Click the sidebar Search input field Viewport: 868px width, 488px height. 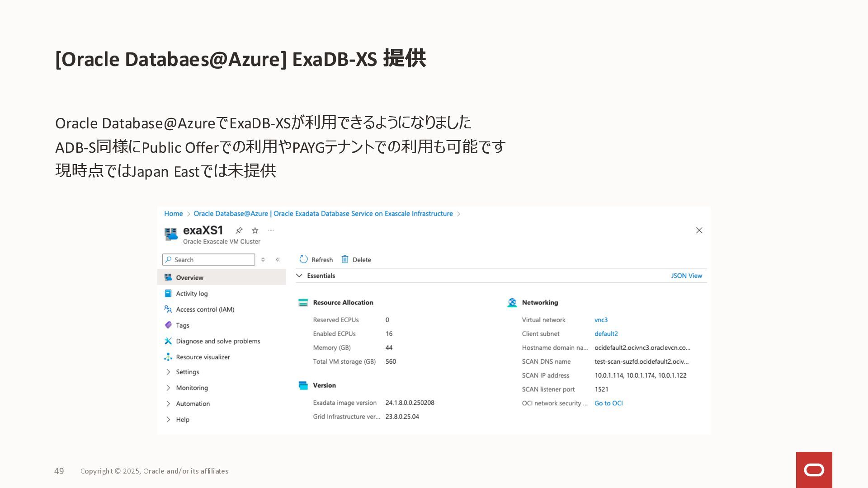coord(212,260)
